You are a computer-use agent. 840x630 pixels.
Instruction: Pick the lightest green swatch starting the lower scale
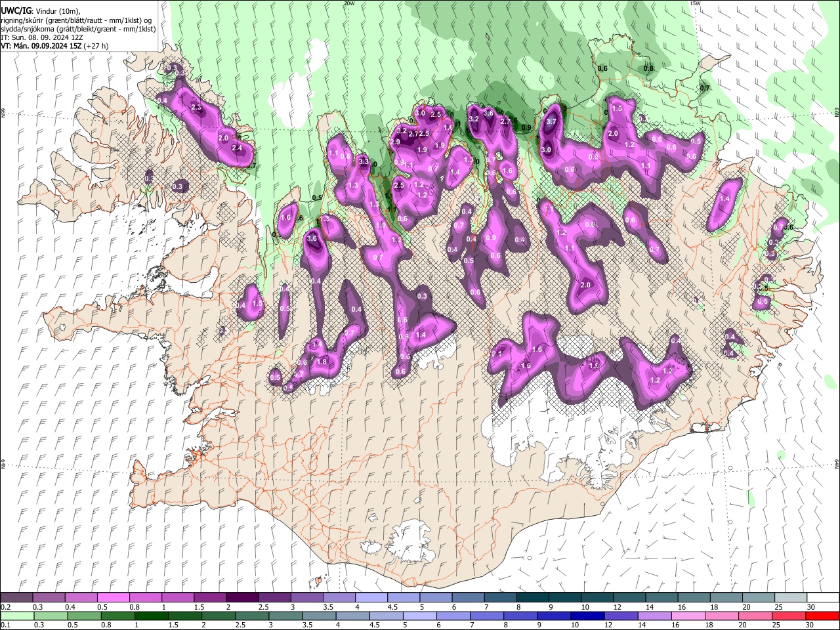pos(17,616)
